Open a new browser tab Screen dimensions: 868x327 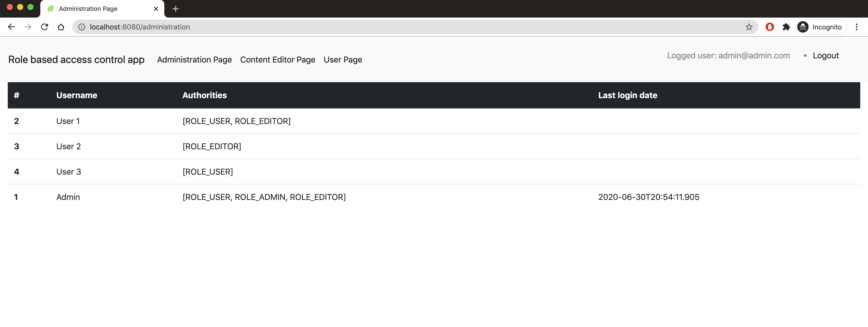click(176, 9)
